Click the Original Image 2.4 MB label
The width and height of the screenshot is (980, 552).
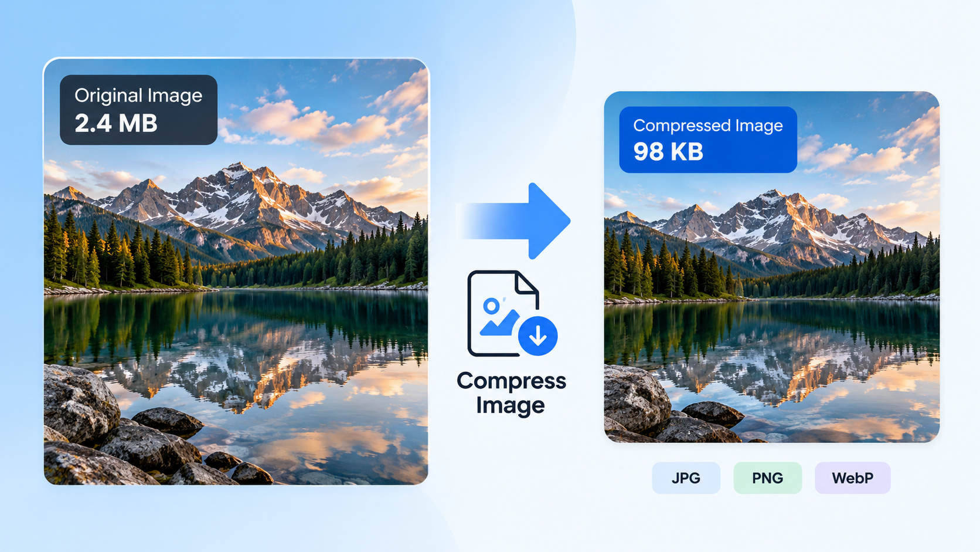(138, 110)
